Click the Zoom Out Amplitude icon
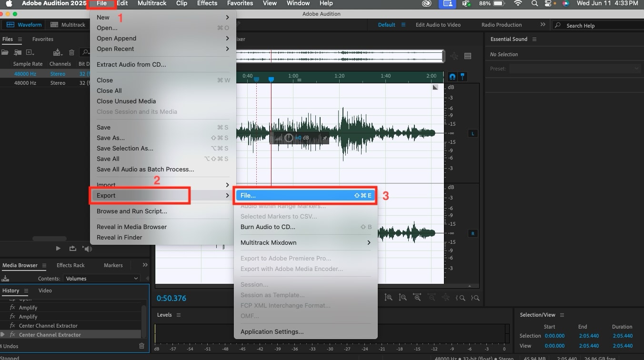This screenshot has width=644, height=360. pos(403,298)
